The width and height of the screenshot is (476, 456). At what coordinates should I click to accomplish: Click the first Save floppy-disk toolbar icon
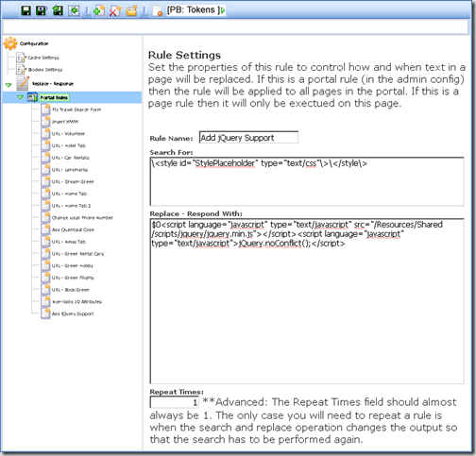pos(25,10)
